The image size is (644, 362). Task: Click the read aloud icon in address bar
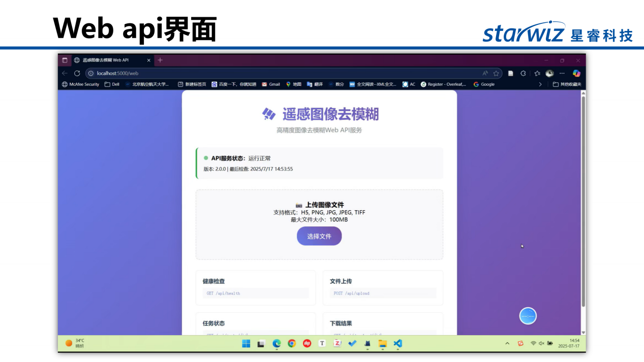coord(485,73)
